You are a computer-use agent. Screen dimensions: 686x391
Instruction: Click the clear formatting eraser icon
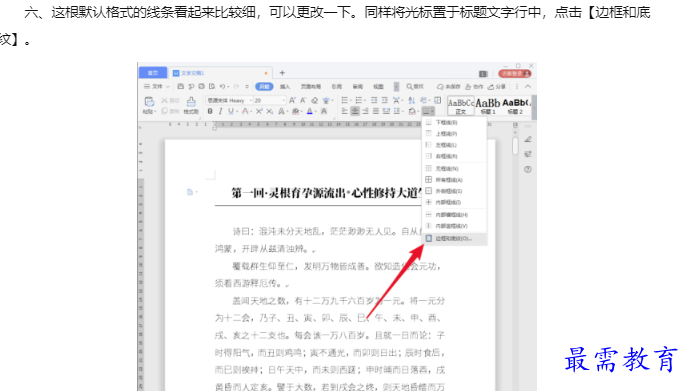click(315, 101)
